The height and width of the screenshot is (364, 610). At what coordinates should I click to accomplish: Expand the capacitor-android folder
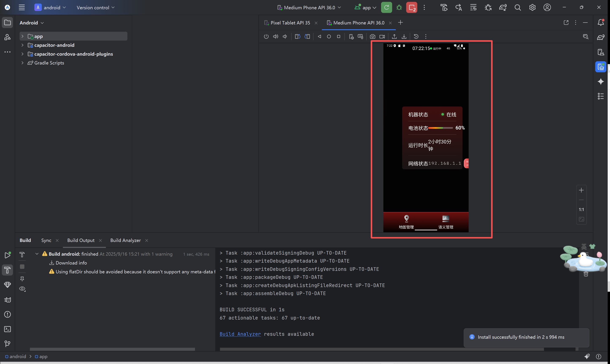coord(22,45)
